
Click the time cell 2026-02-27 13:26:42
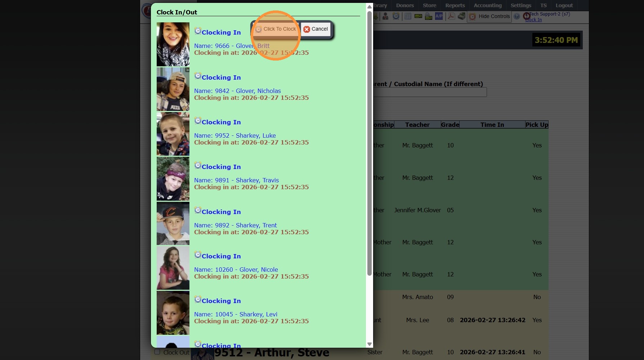(x=492, y=320)
